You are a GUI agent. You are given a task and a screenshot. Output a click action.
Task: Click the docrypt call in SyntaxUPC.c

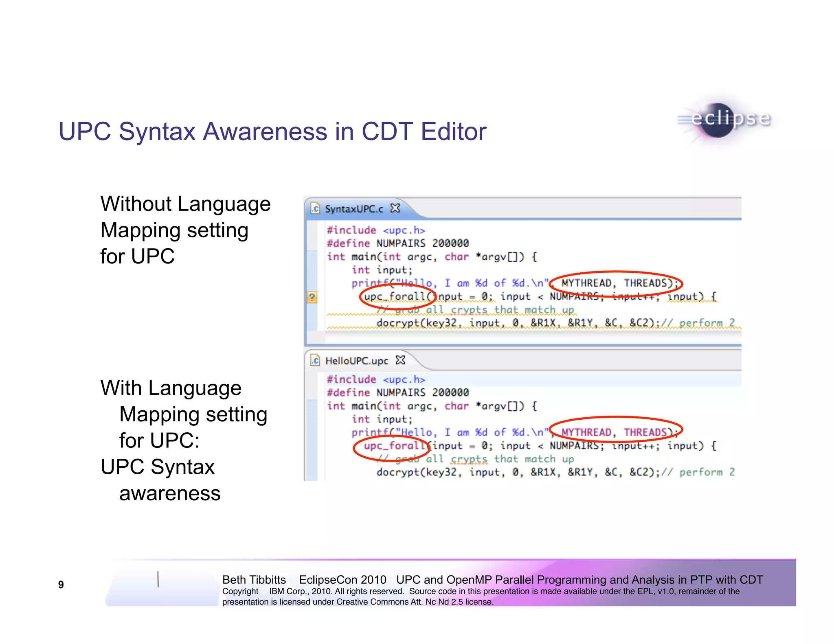[x=518, y=323]
